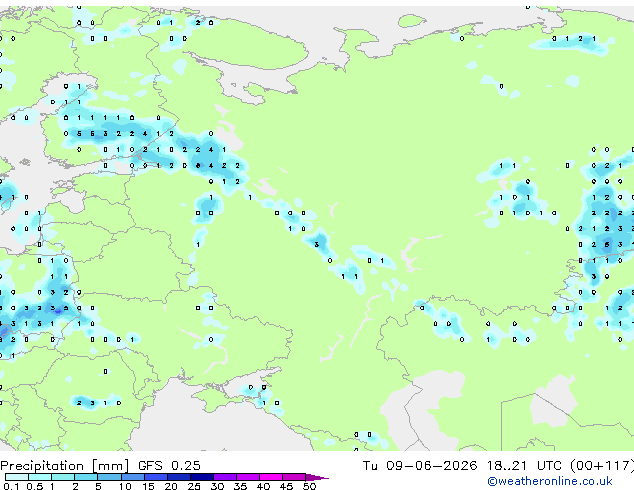Image resolution: width=634 pixels, height=490 pixels.
Task: Select the legend swatch between 2 and 5
Action: pos(86,477)
